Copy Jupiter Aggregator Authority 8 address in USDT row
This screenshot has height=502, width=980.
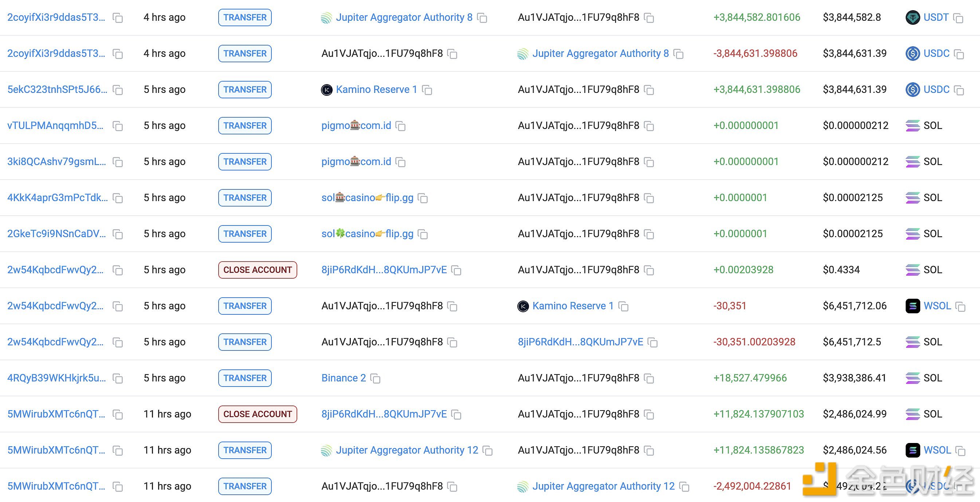click(482, 18)
